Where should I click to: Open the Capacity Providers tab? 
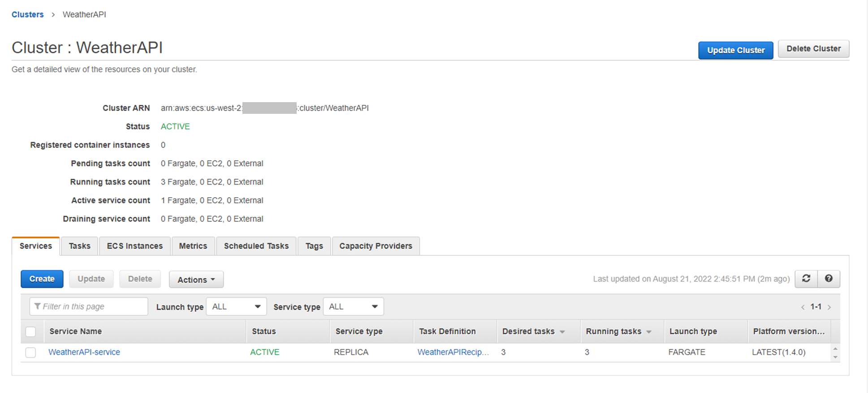click(376, 246)
